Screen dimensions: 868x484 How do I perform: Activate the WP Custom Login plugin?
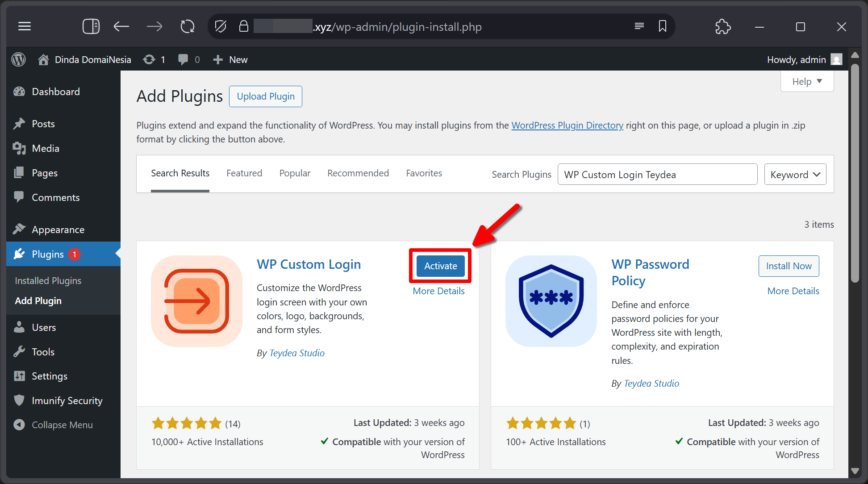point(441,266)
